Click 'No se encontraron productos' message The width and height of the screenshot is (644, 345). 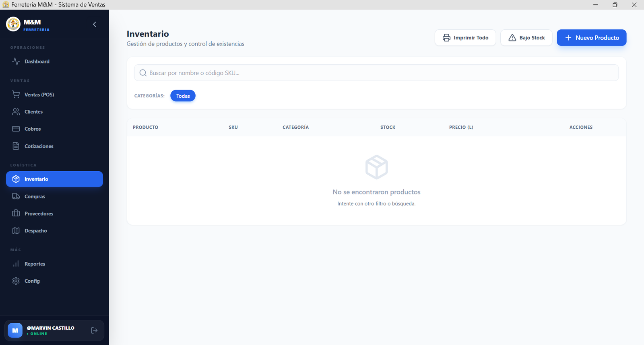tap(376, 192)
